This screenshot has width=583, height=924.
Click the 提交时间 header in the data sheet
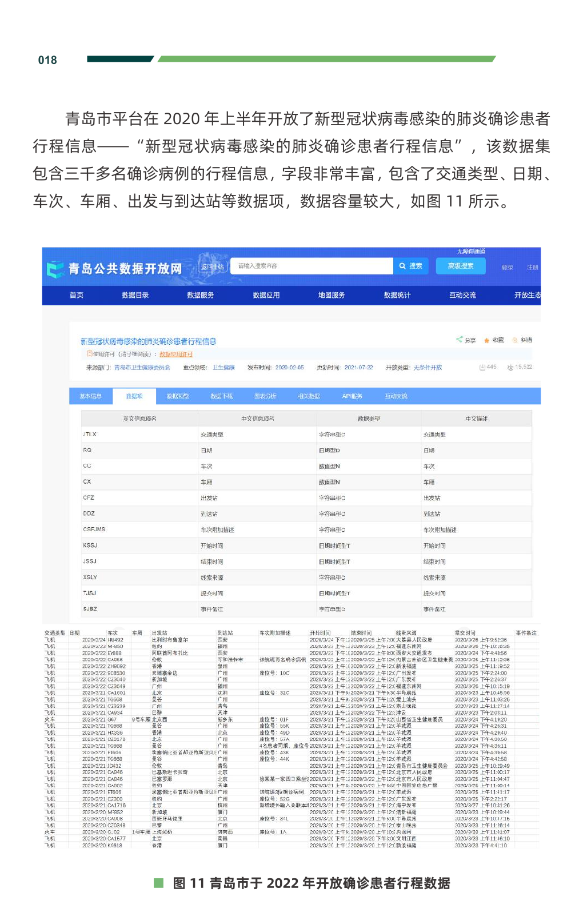pos(465,633)
